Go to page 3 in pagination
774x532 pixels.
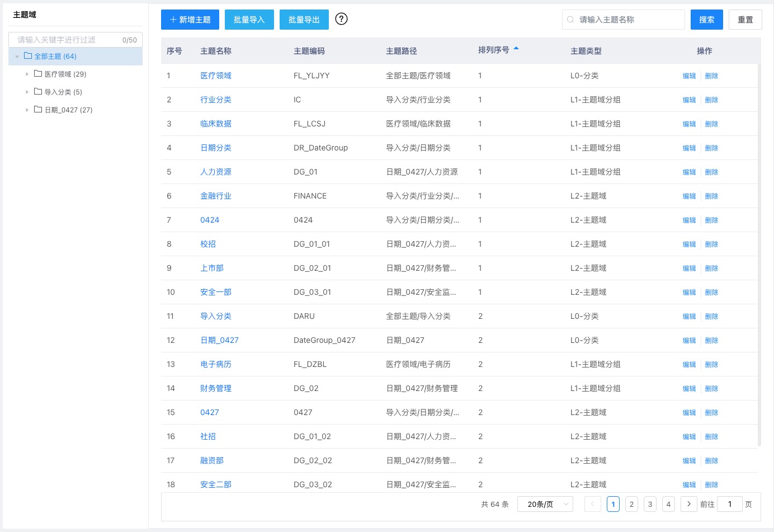[x=650, y=503]
